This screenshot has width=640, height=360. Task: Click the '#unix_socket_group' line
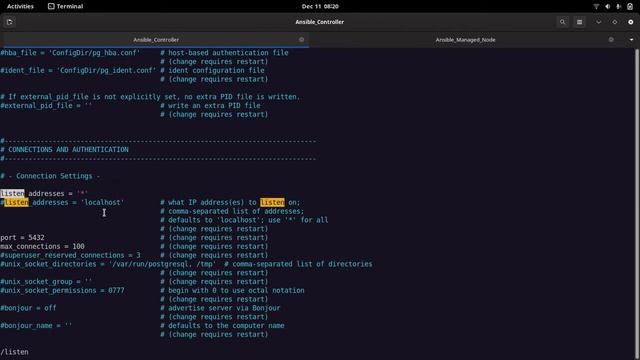[46, 282]
